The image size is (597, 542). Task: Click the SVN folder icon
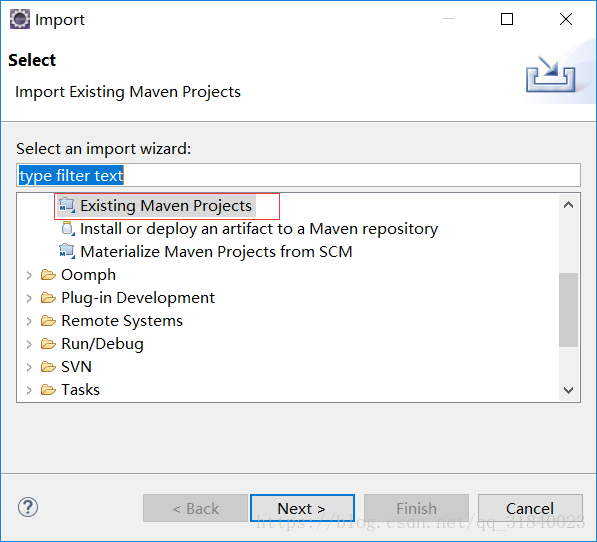48,367
